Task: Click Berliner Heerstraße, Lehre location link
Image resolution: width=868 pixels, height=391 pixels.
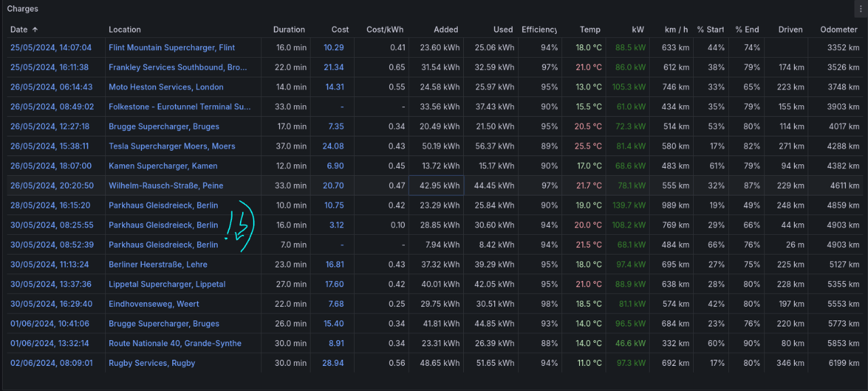Action: pos(158,264)
